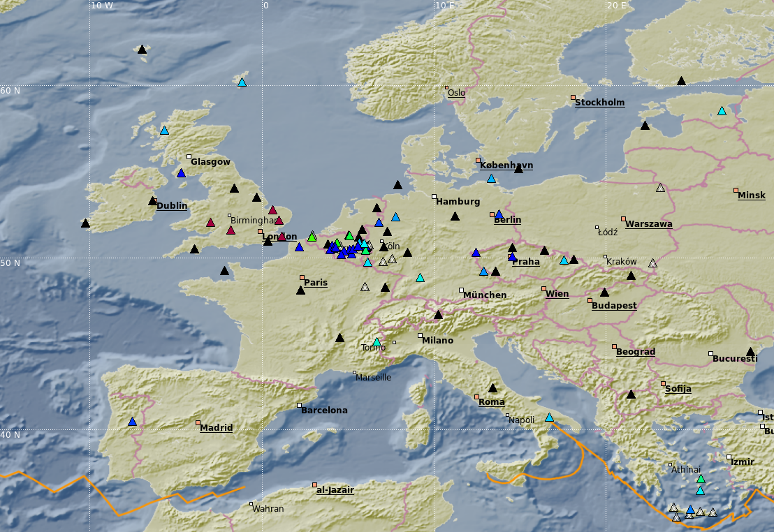Click the black triangle above the Roma label

coord(492,388)
